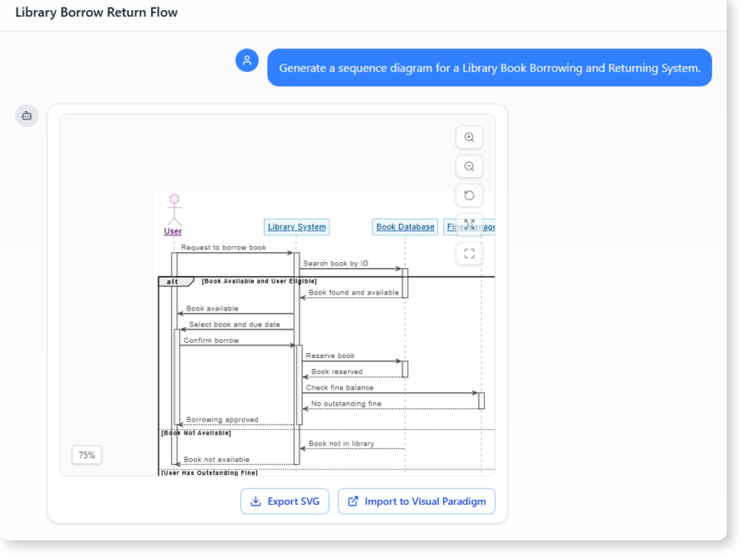Click the AI robot assistant icon

point(26,115)
